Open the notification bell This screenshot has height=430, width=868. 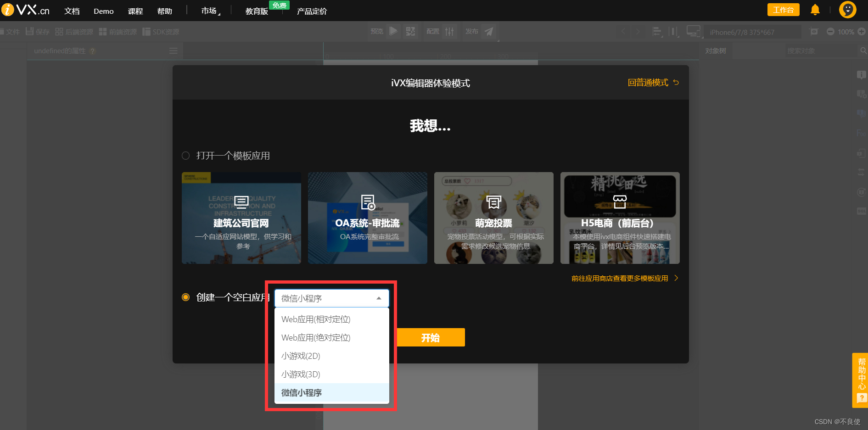point(815,10)
